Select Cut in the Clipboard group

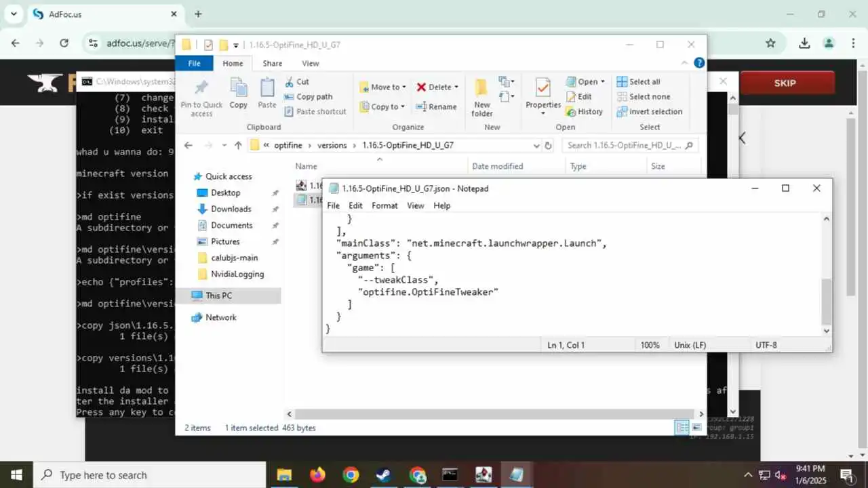296,81
